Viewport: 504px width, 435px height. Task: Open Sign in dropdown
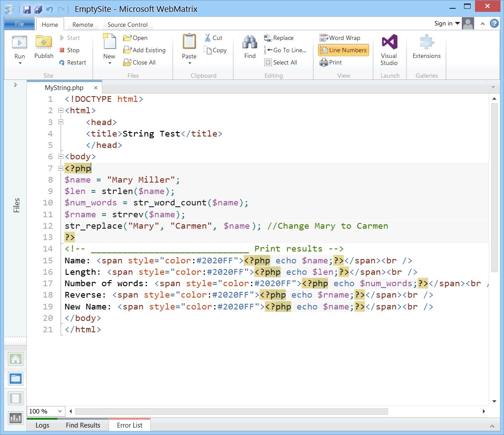click(447, 23)
